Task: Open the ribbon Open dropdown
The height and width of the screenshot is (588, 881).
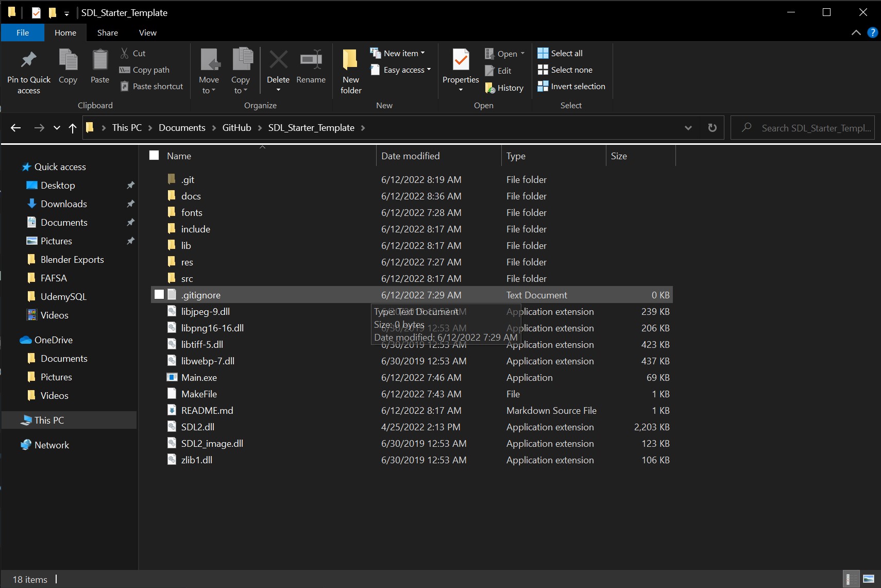Action: pos(505,54)
